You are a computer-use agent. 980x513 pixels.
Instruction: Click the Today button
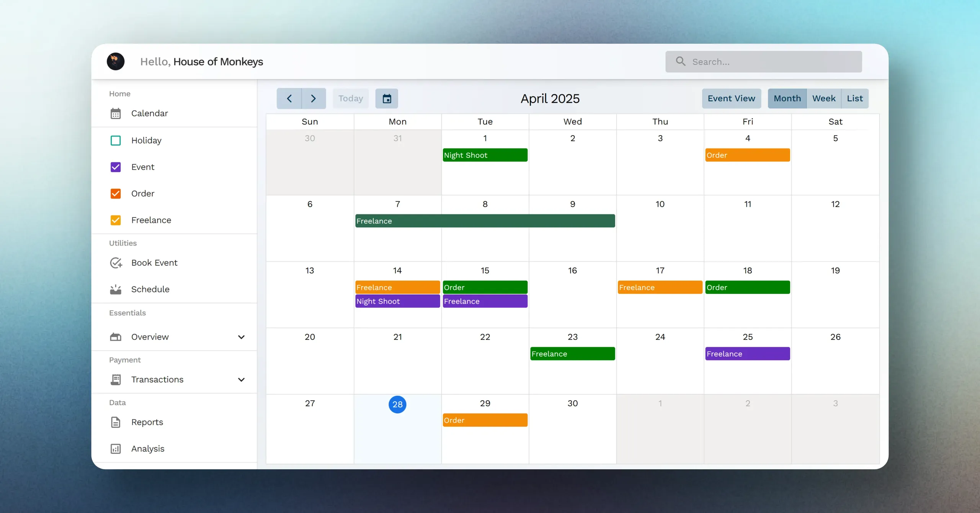(x=350, y=98)
